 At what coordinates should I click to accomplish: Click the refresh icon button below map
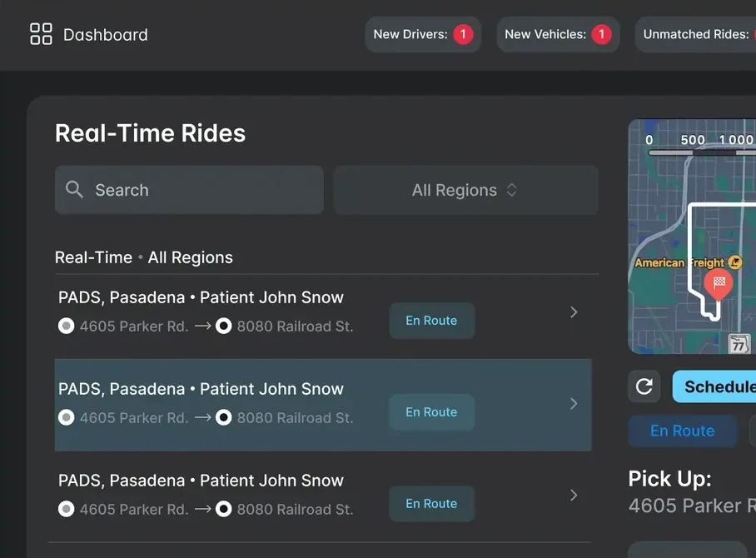click(644, 386)
